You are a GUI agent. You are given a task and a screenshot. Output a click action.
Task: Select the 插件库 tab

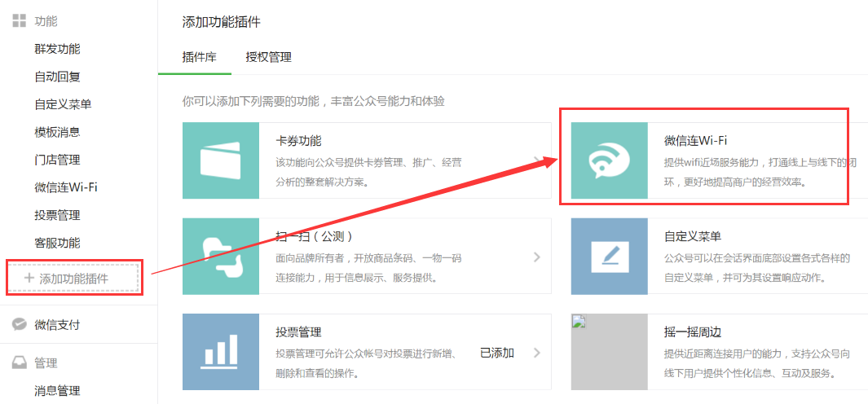(199, 57)
